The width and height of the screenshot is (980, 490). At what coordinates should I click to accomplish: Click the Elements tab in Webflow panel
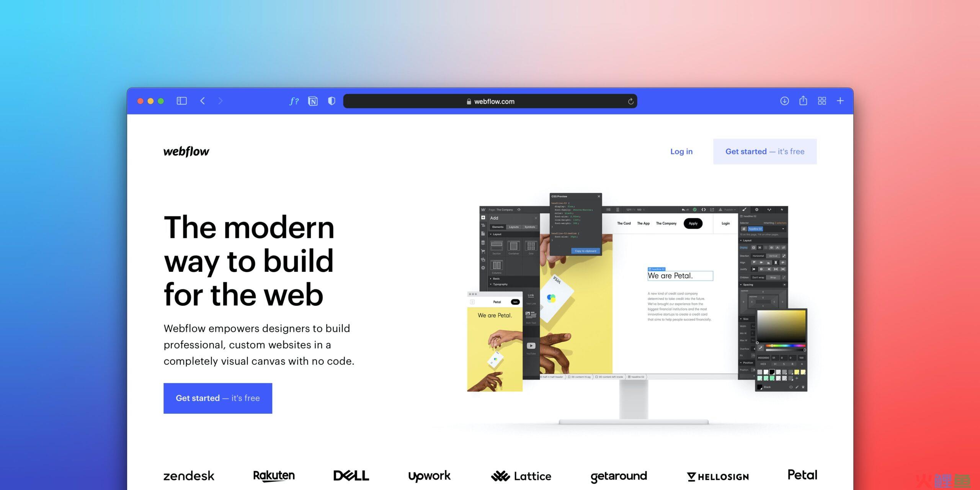point(498,227)
